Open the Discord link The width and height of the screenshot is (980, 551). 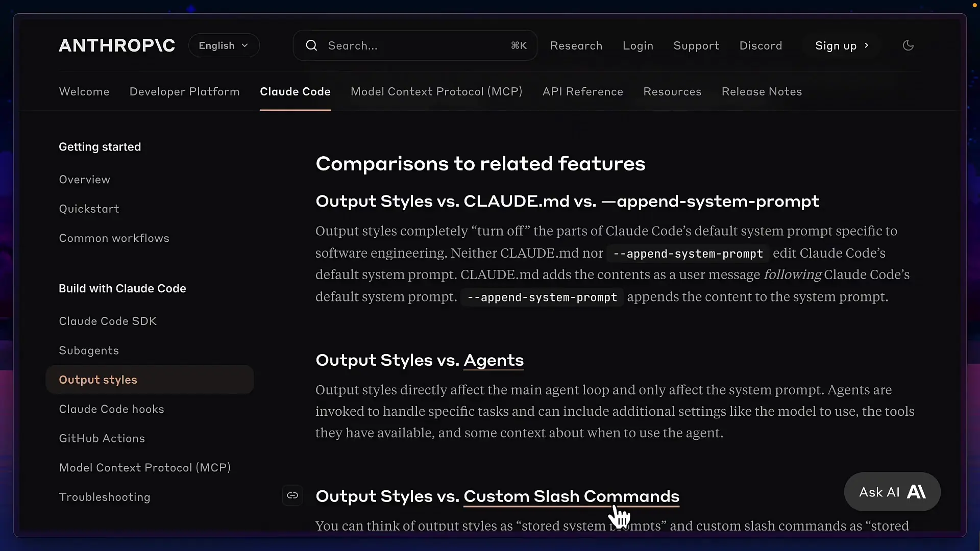point(761,45)
